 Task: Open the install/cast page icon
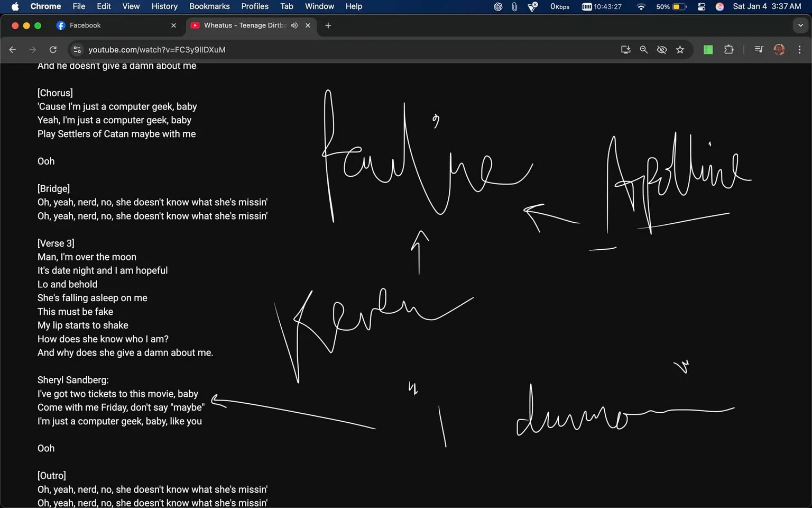[625, 49]
